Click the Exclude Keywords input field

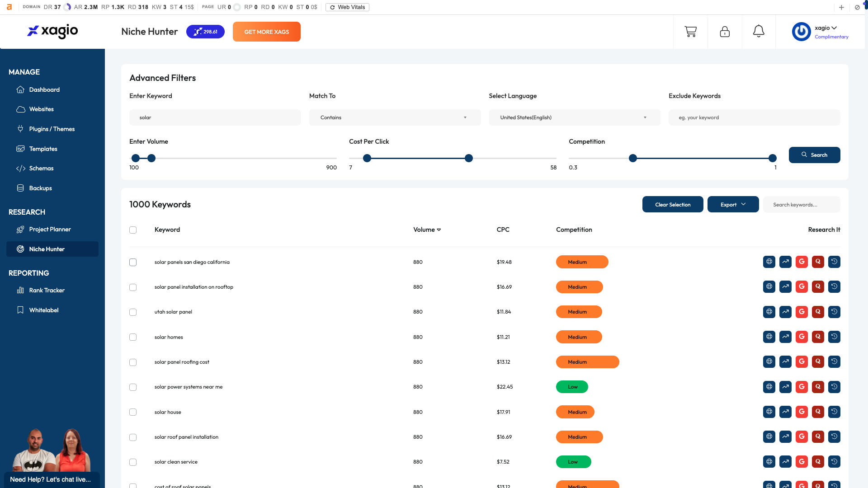click(754, 117)
